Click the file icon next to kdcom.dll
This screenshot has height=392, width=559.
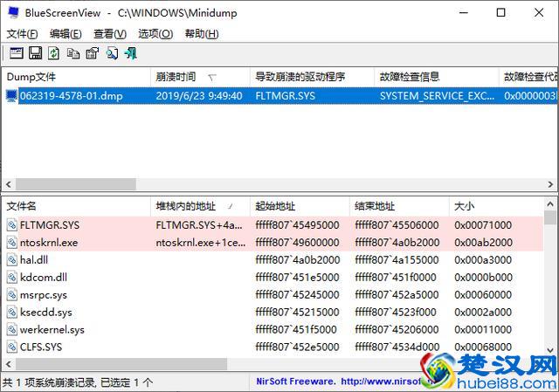tap(11, 278)
